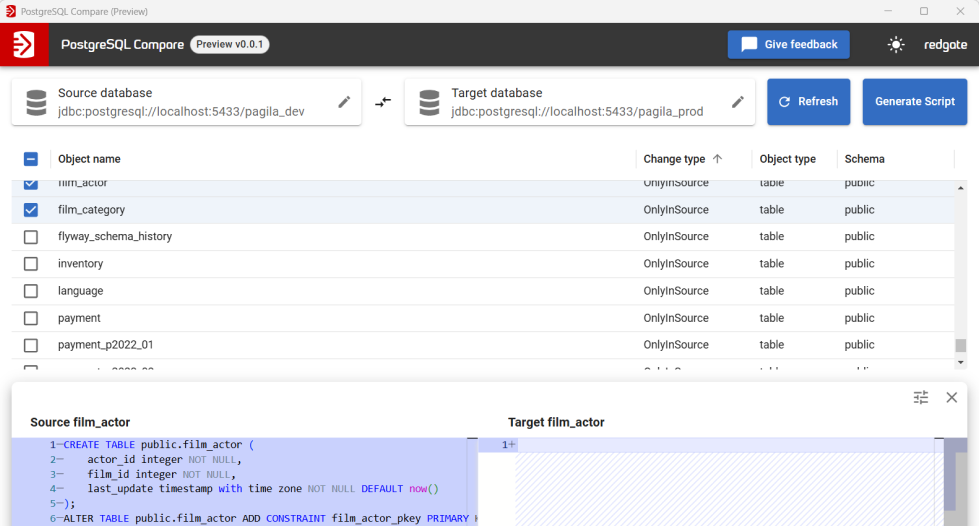
Task: Check the flyway_schema_history checkbox
Action: (31, 237)
